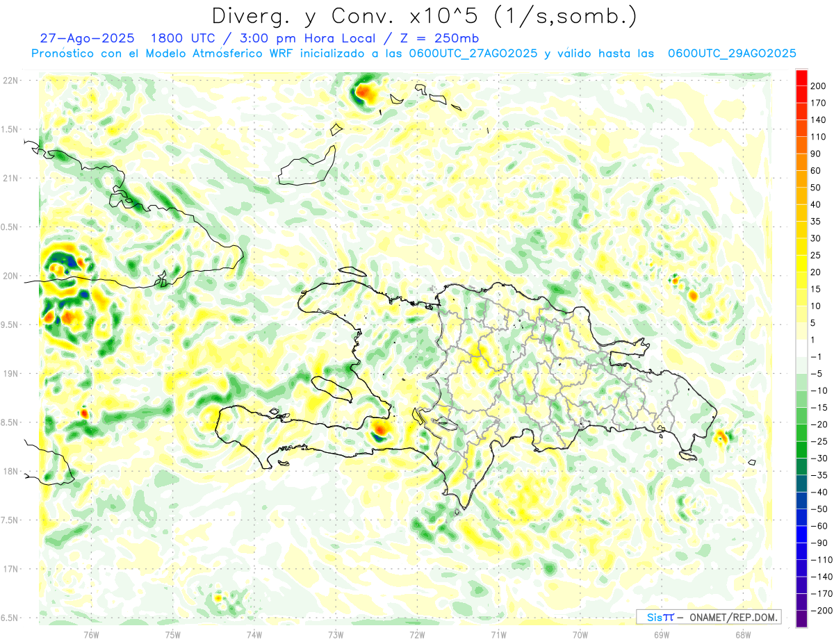
Task: Click the bottom dark purple swatch of the color bar
Action: (801, 618)
